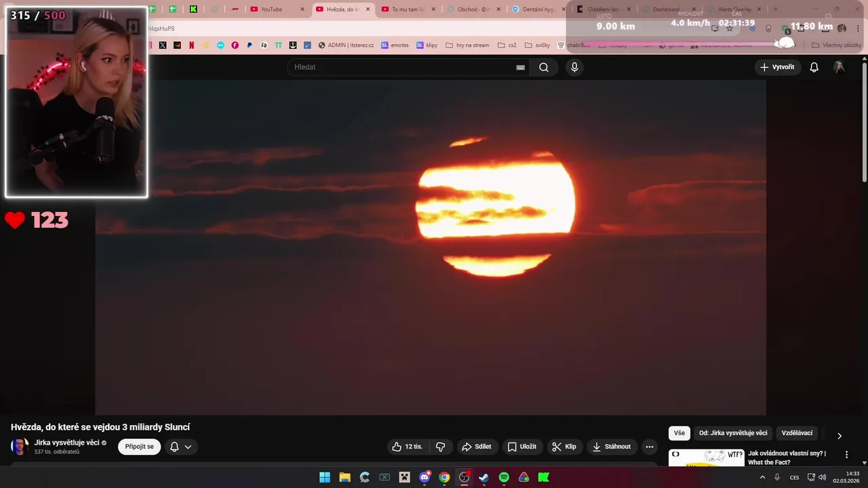Viewport: 868px width, 488px height.
Task: Open the taskbar clock showing 14:33
Action: point(847,477)
